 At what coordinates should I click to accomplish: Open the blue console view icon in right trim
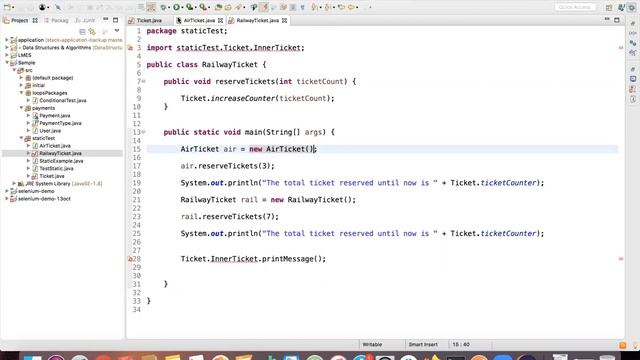coord(633,79)
